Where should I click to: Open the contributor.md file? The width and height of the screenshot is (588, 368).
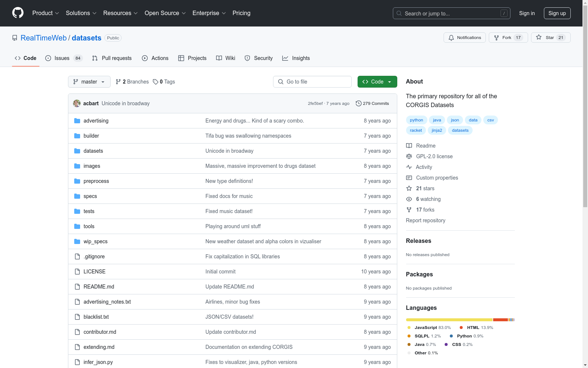click(100, 332)
